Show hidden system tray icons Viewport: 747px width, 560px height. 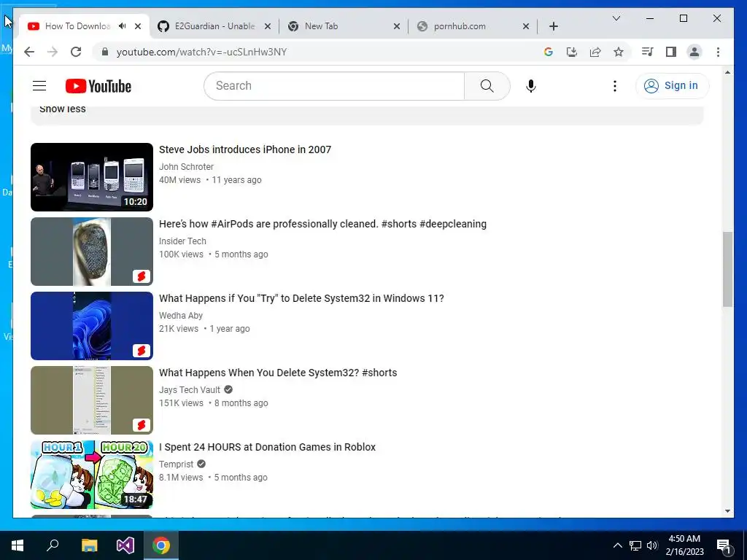pyautogui.click(x=617, y=545)
